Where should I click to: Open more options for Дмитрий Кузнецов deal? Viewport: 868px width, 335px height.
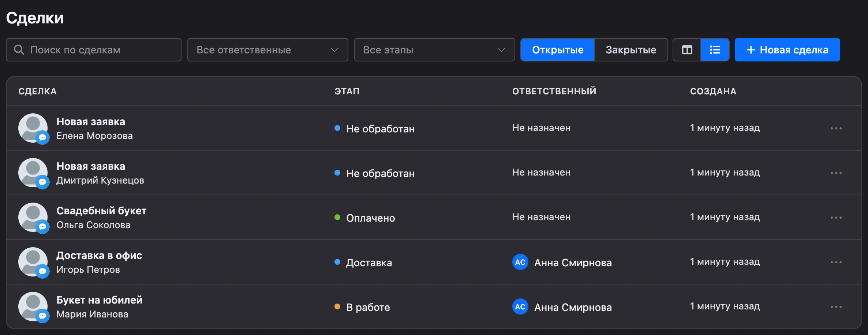(x=836, y=173)
